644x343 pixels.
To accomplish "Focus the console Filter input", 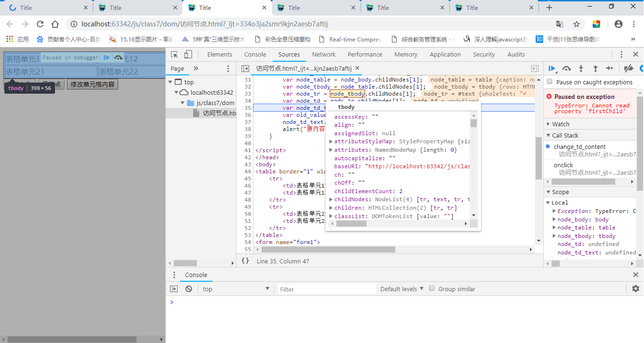I will point(326,289).
